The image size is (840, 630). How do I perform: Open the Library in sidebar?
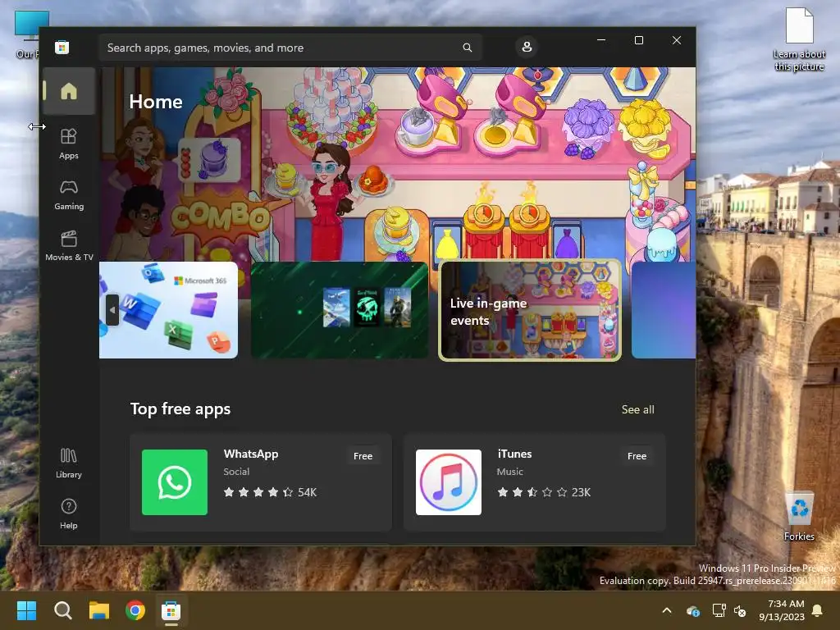(x=69, y=463)
